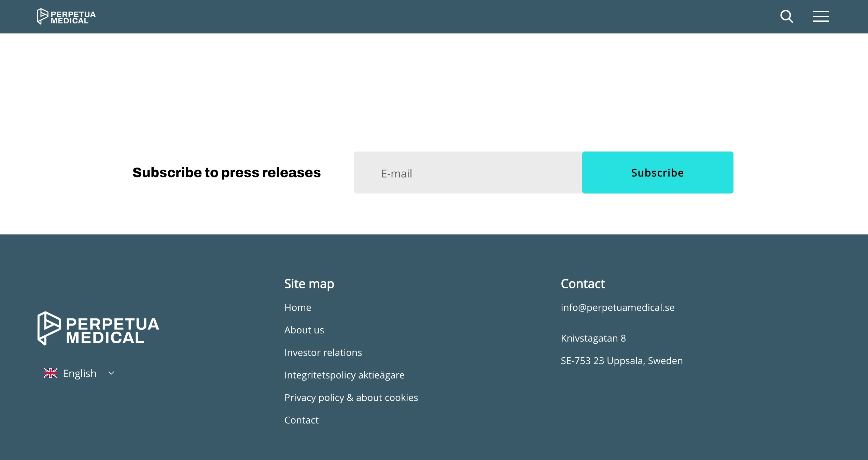Screen dimensions: 868x460
Task: Focus the E-mail input field
Action: pyautogui.click(x=468, y=173)
